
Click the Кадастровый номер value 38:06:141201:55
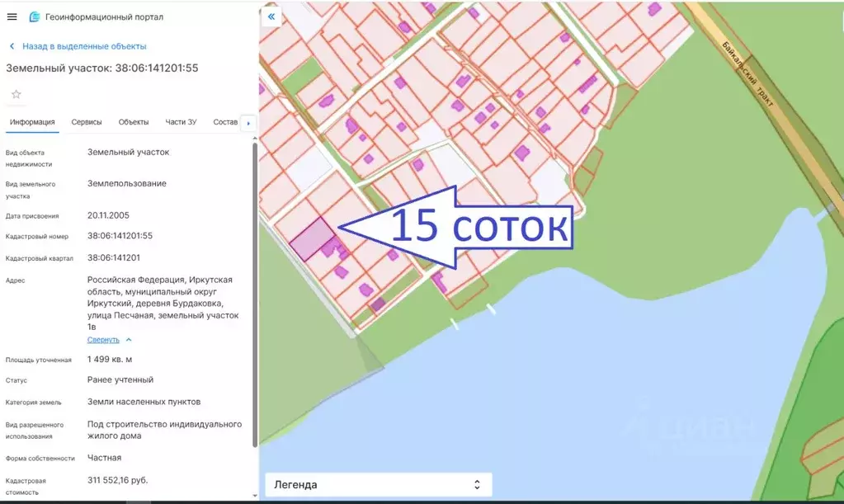coord(120,236)
